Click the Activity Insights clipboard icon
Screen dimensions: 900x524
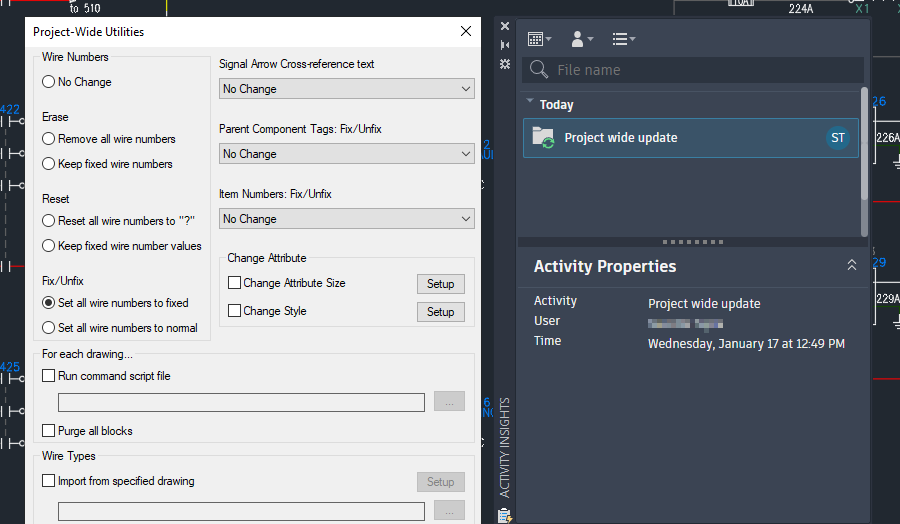pyautogui.click(x=504, y=516)
